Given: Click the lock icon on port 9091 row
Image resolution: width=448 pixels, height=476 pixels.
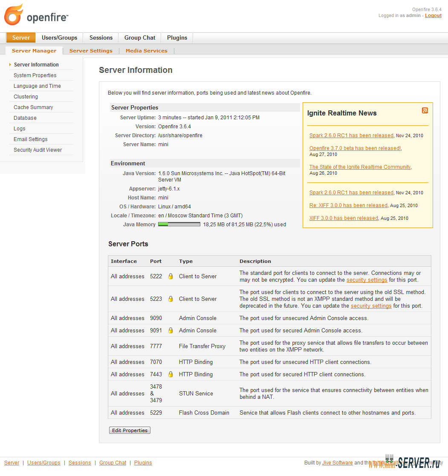Looking at the screenshot, I should [171, 330].
